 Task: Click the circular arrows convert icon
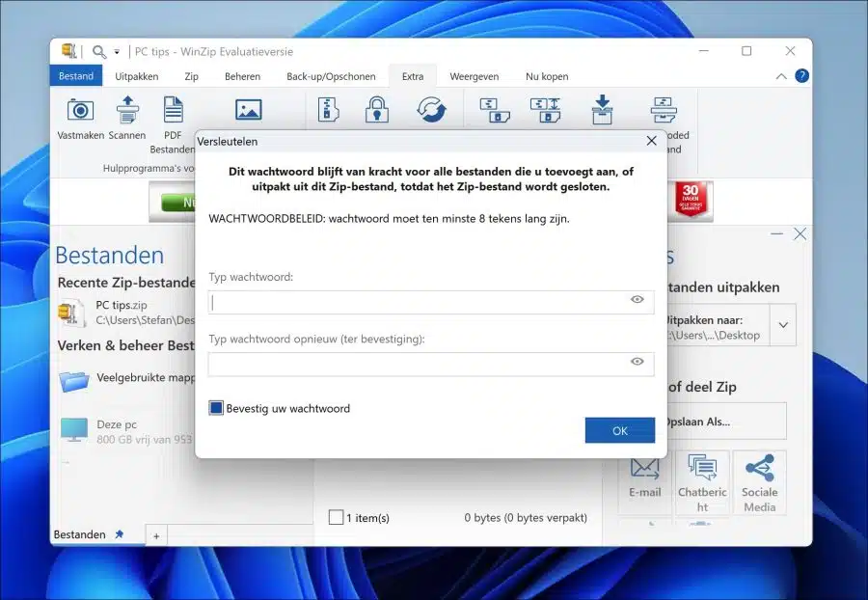point(431,109)
